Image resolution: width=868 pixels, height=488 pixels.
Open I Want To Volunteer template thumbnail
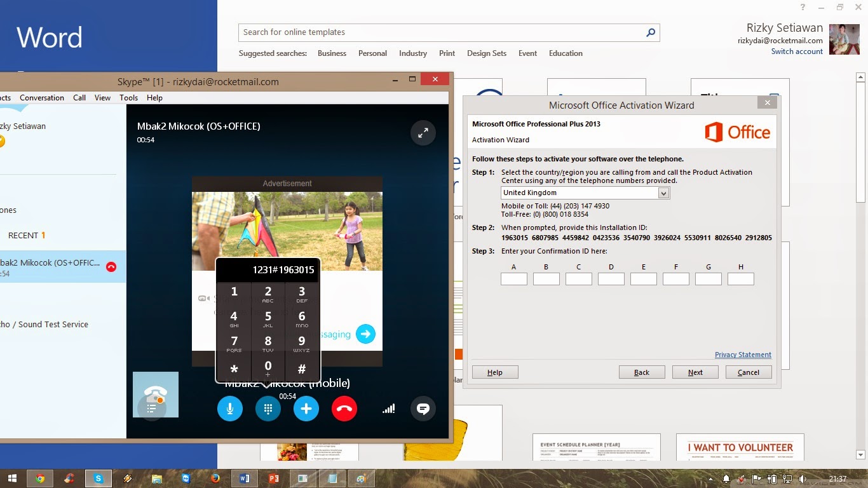740,447
